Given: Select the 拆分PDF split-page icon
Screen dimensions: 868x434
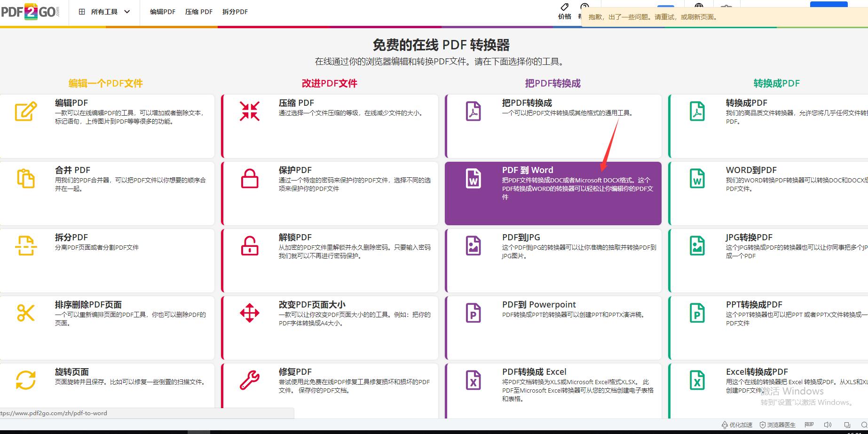Looking at the screenshot, I should click(x=26, y=246).
